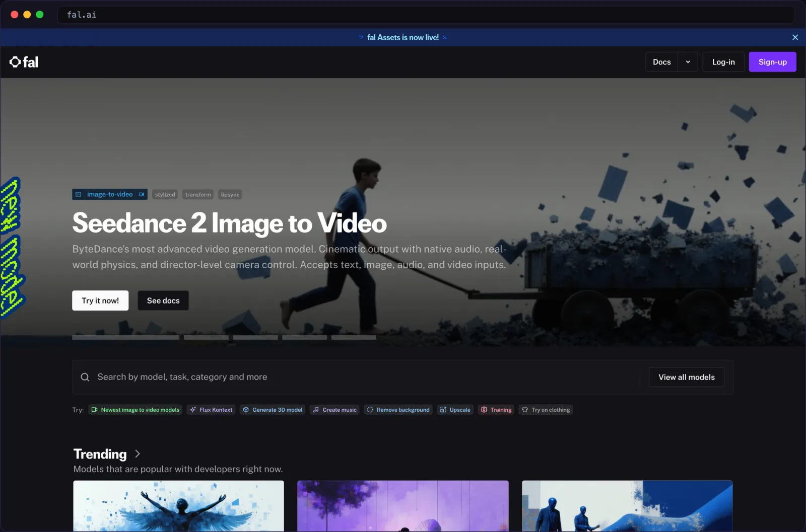Choose the Flux Kontext suggestion chip
806x532 pixels.
211,410
